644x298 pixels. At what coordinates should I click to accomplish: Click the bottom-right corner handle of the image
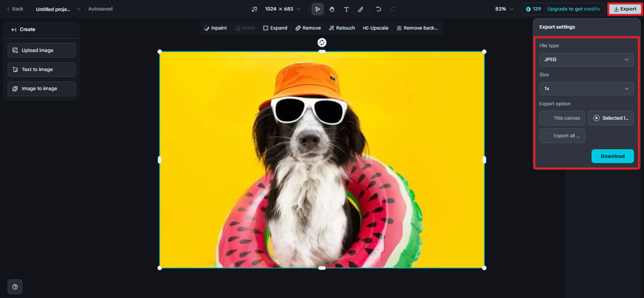[x=484, y=268]
